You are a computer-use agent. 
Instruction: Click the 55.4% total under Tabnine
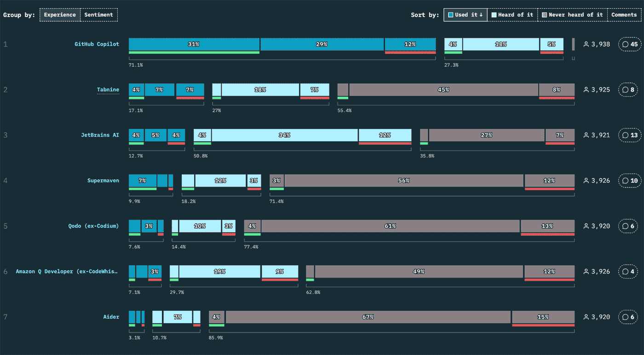click(x=345, y=111)
